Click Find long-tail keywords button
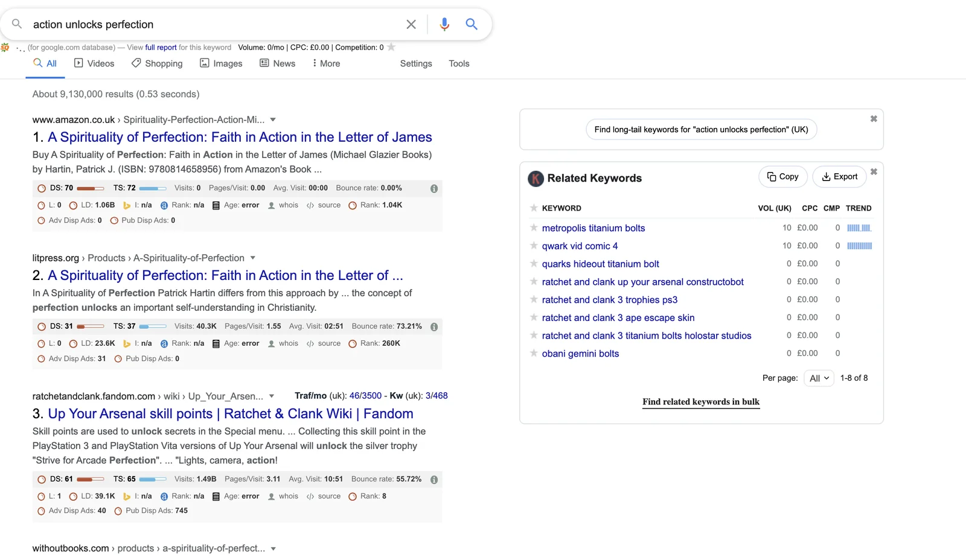Image resolution: width=966 pixels, height=560 pixels. point(701,129)
